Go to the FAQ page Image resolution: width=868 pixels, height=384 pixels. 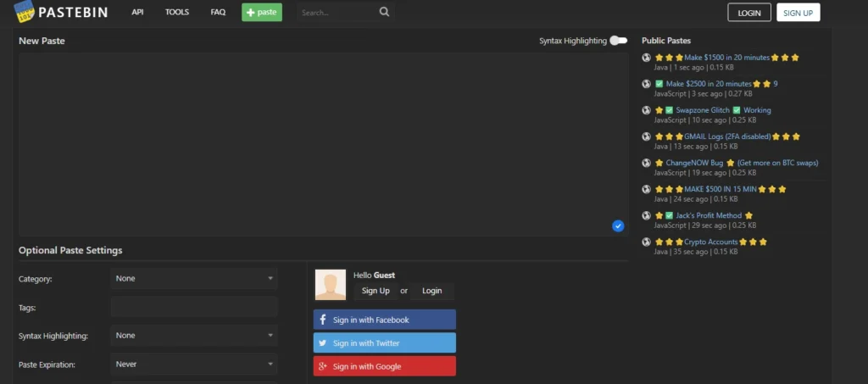(x=218, y=13)
